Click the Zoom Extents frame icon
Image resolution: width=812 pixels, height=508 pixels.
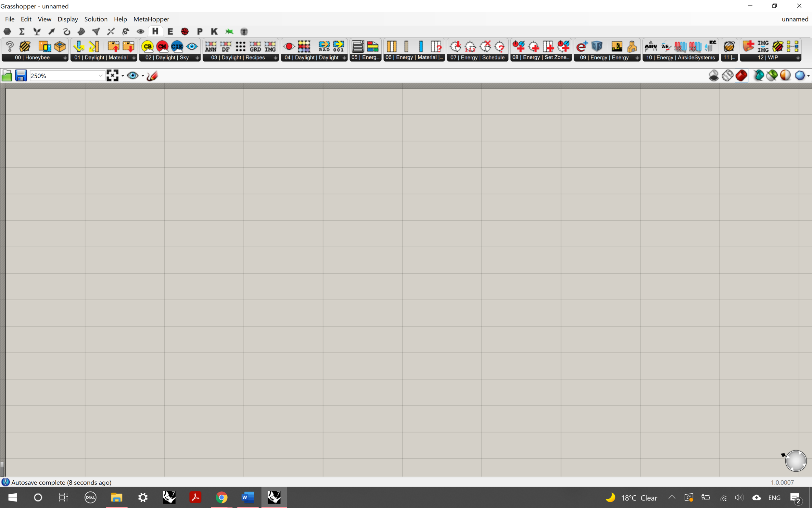112,76
